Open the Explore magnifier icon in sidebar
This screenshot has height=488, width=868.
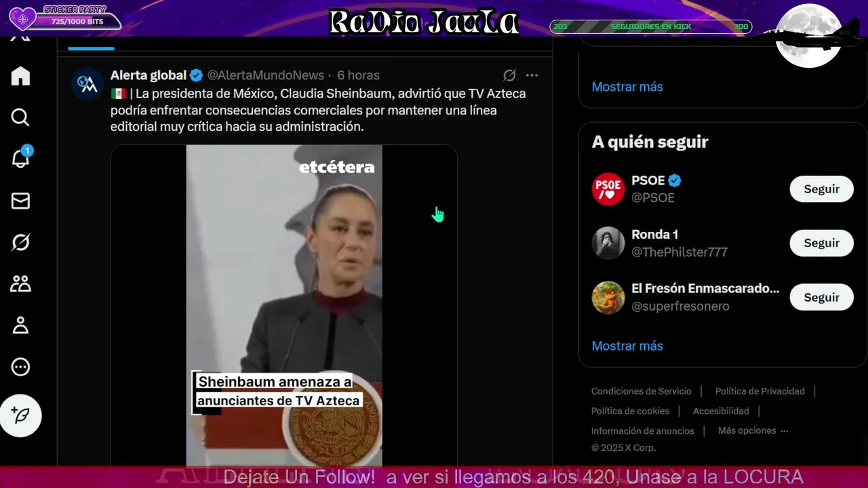click(20, 117)
